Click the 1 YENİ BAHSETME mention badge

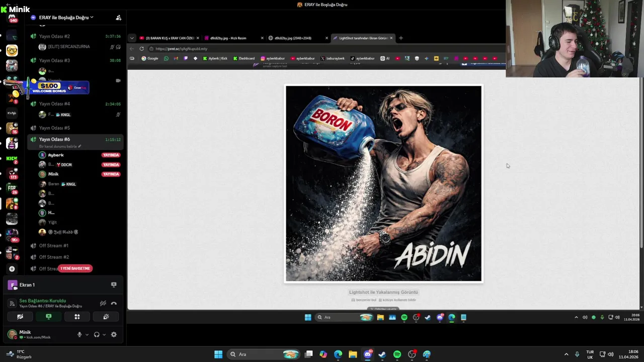(x=75, y=268)
